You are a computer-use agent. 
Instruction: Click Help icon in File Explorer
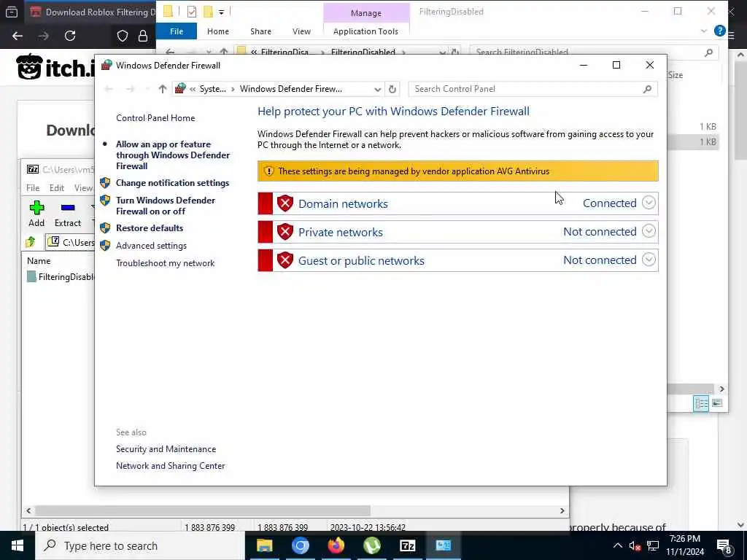click(719, 31)
